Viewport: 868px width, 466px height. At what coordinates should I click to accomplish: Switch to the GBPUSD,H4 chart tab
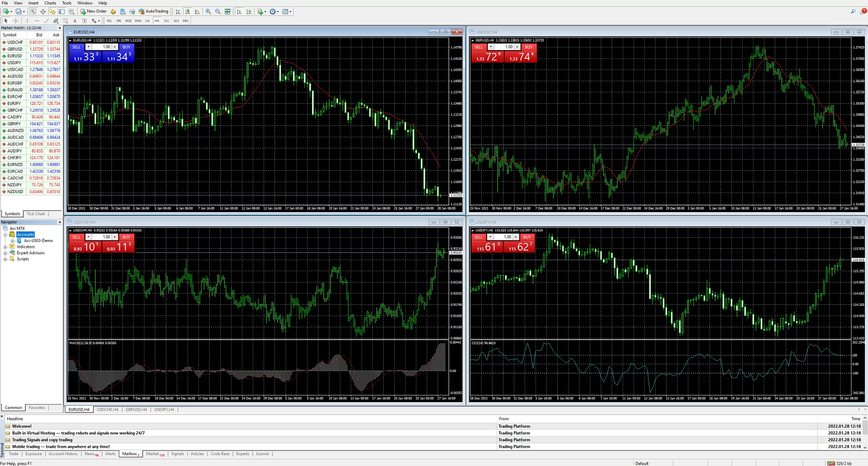136,409
